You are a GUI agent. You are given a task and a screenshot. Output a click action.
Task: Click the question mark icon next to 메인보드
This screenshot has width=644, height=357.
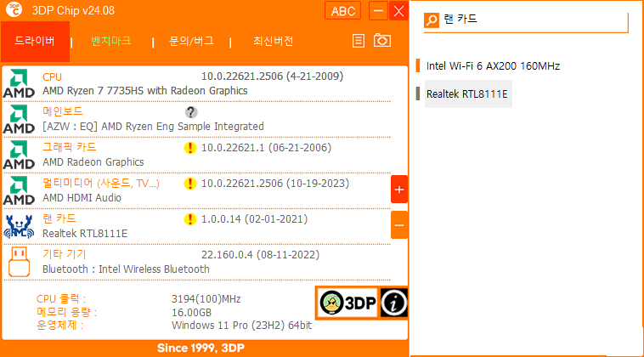click(191, 112)
